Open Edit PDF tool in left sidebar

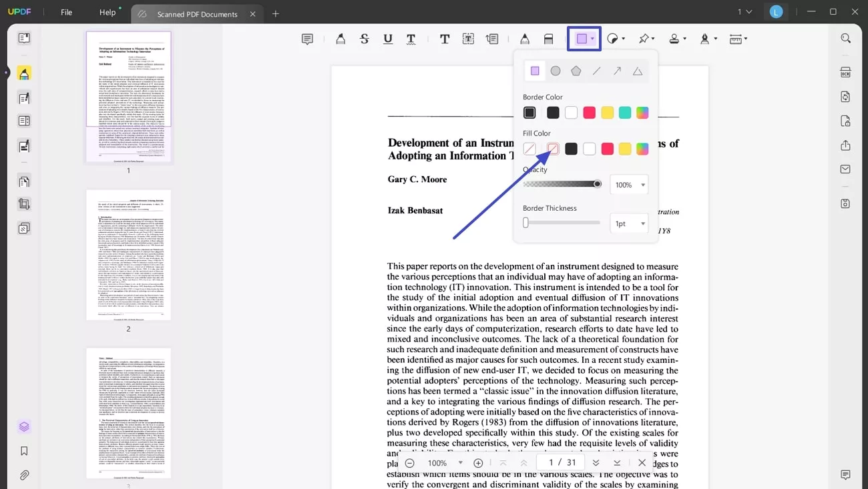(x=24, y=99)
